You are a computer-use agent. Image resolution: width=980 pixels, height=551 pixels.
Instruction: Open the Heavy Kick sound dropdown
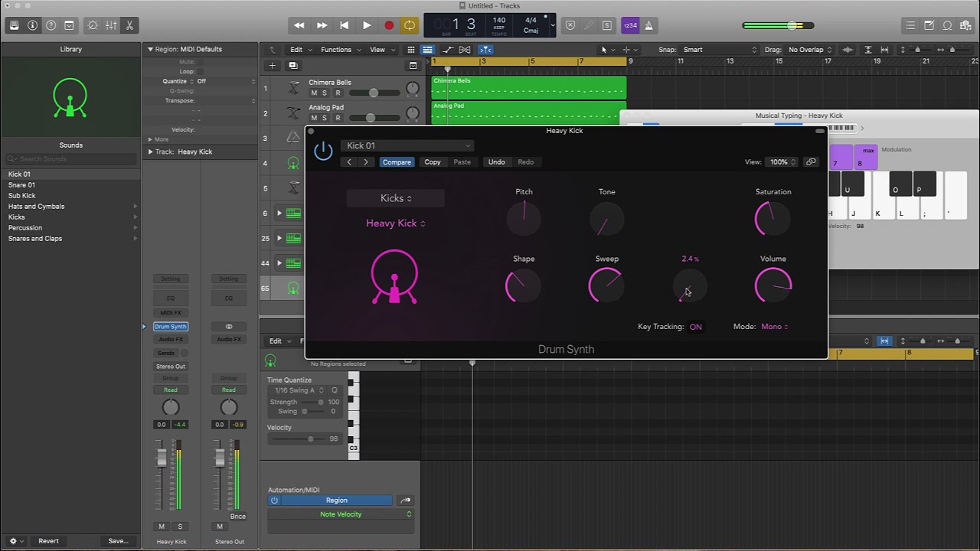(x=396, y=223)
